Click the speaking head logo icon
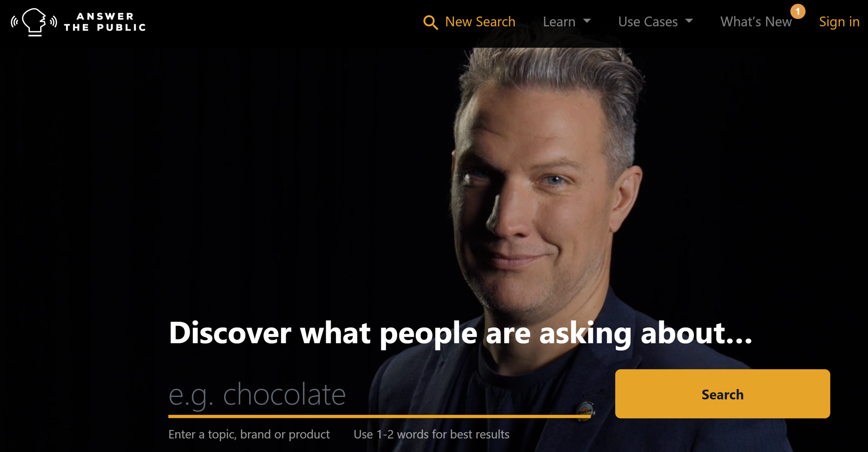 pyautogui.click(x=34, y=22)
